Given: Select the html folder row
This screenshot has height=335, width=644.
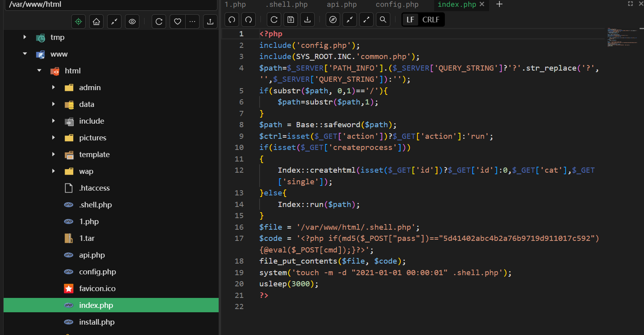Looking at the screenshot, I should [x=111, y=71].
